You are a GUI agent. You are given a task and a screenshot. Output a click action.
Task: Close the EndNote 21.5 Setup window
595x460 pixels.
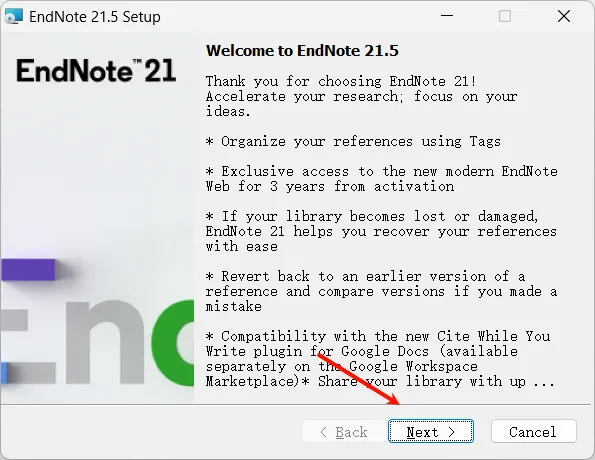click(564, 16)
